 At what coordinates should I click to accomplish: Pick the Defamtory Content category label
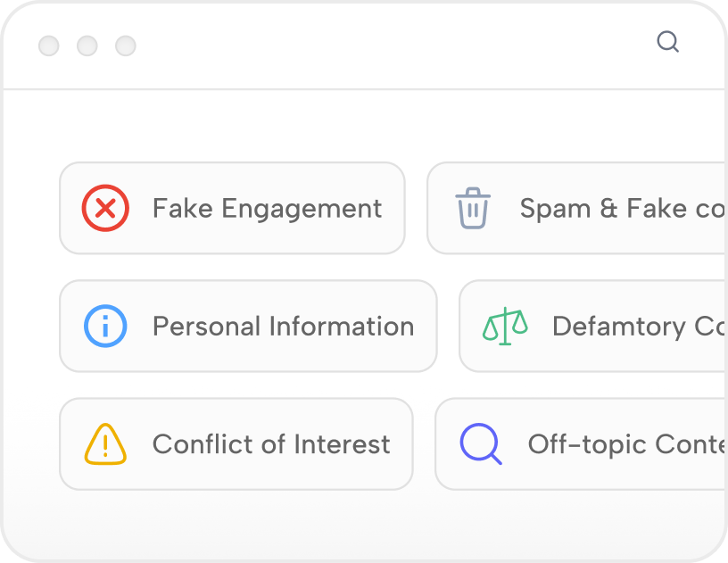tap(637, 327)
